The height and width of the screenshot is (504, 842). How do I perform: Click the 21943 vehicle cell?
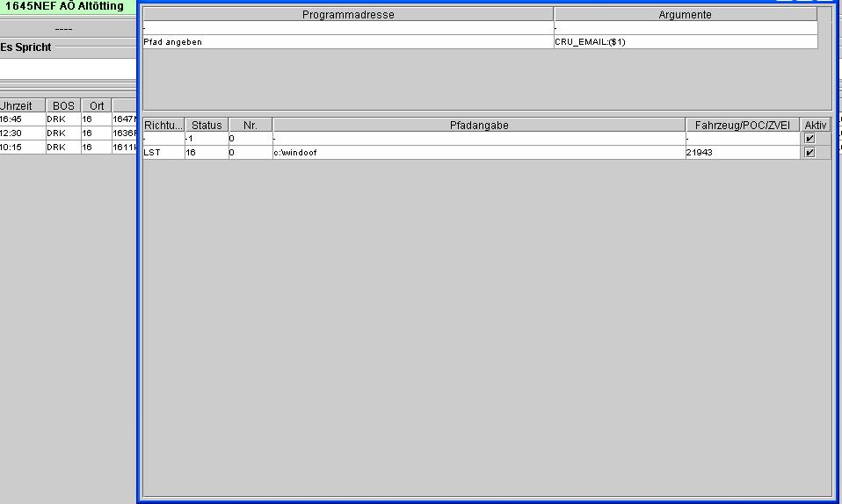click(742, 153)
